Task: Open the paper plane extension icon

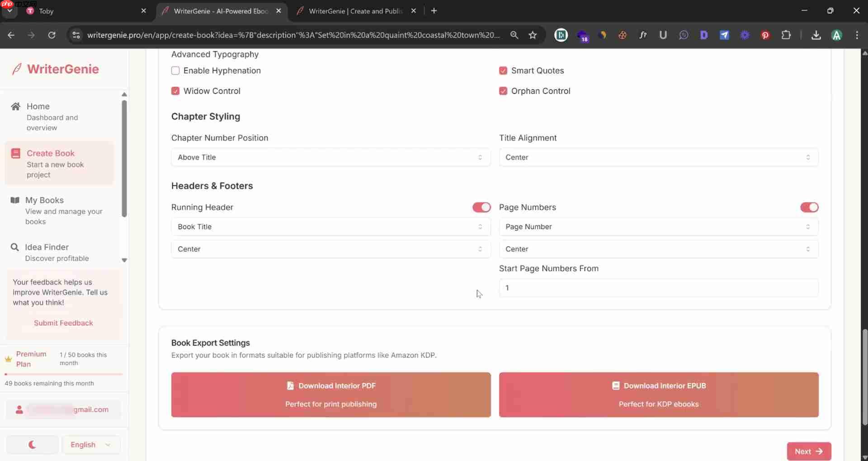Action: coord(724,35)
